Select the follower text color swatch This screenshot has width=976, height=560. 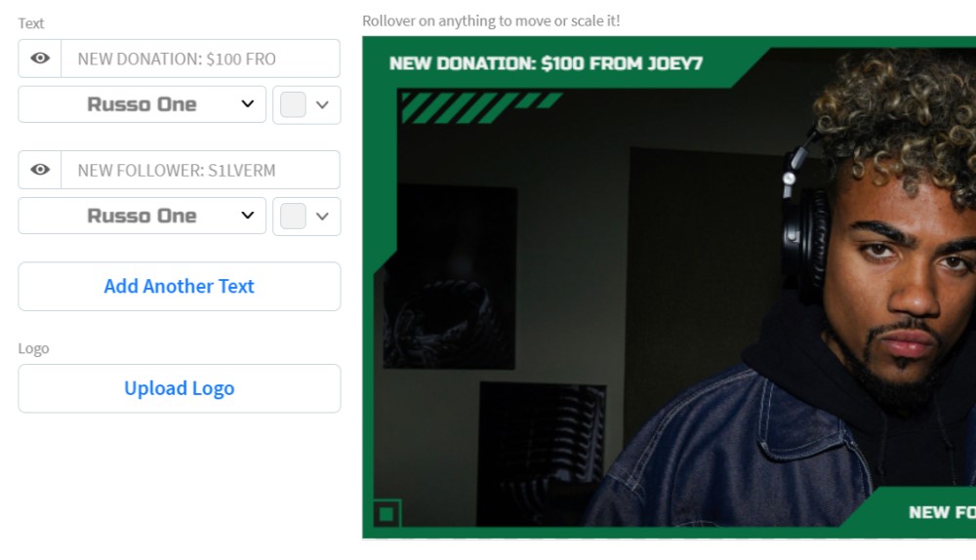click(x=293, y=216)
